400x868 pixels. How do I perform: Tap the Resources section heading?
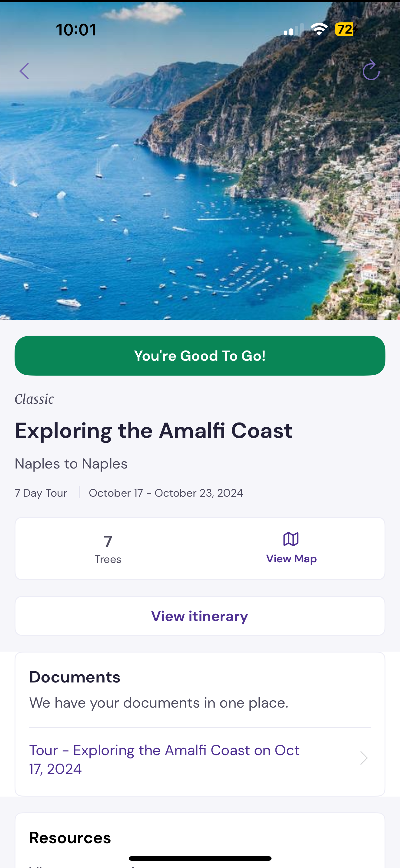(70, 838)
